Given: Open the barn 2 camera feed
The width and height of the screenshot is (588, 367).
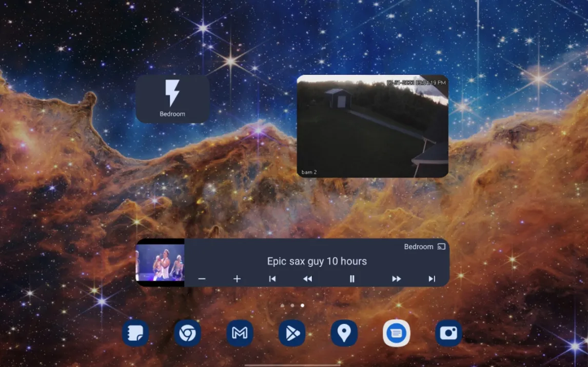Looking at the screenshot, I should click(x=373, y=126).
